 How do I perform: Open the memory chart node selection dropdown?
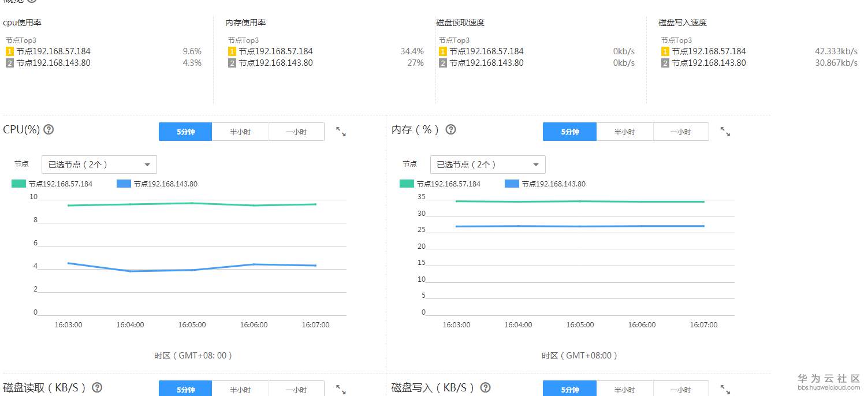pyautogui.click(x=487, y=165)
